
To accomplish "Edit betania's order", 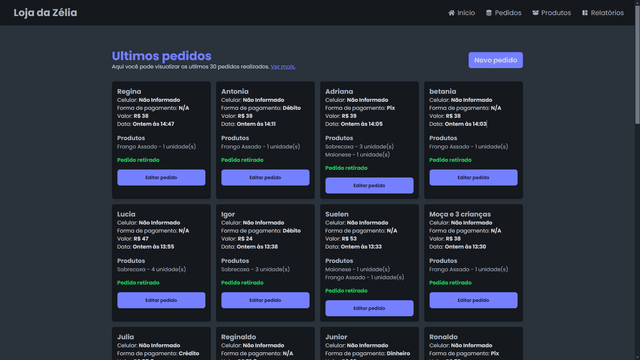I will click(x=473, y=178).
